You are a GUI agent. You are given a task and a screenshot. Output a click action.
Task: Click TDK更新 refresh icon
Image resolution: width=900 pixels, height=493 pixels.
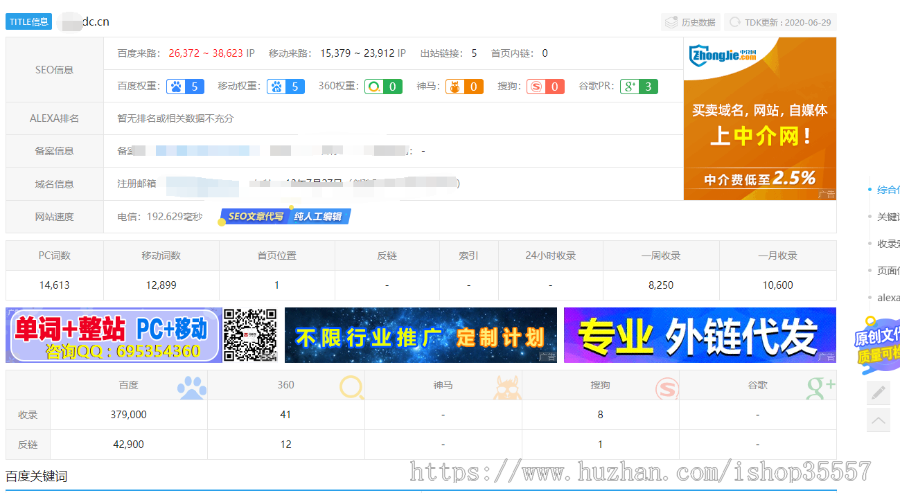pos(735,22)
